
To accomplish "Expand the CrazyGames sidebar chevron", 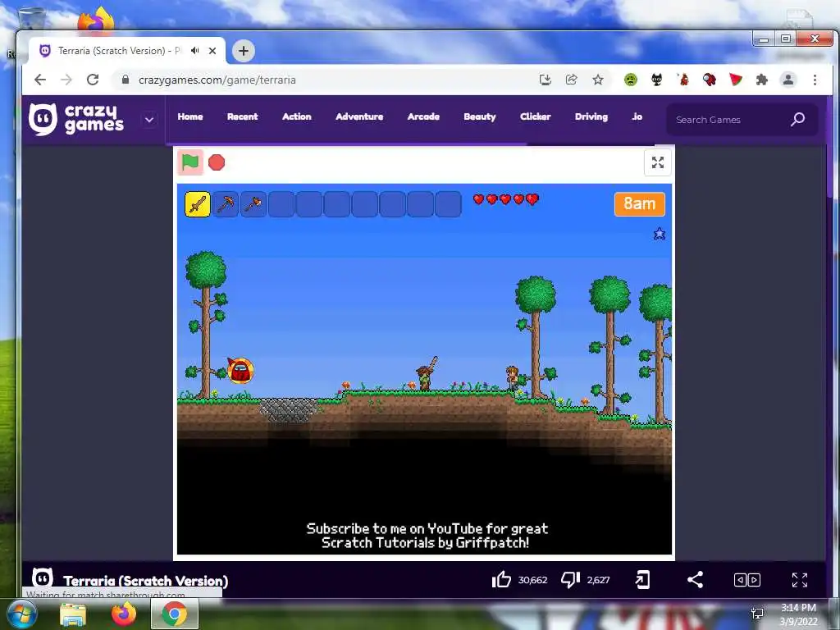I will [x=149, y=120].
